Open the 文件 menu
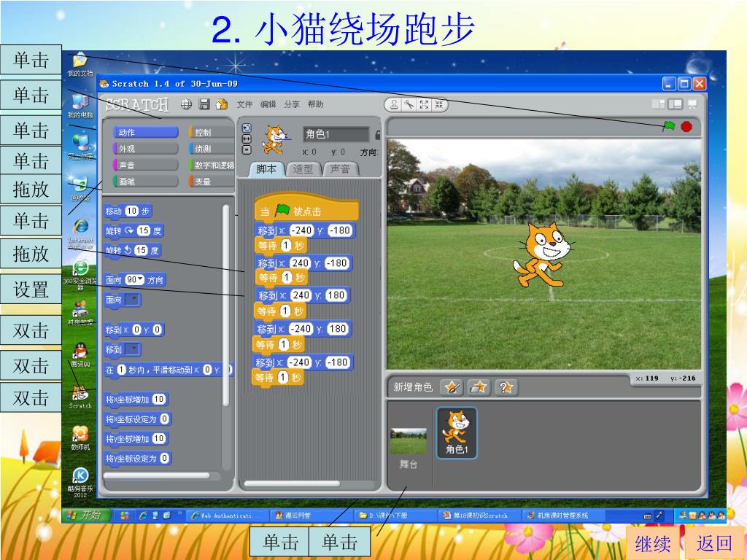 [244, 104]
